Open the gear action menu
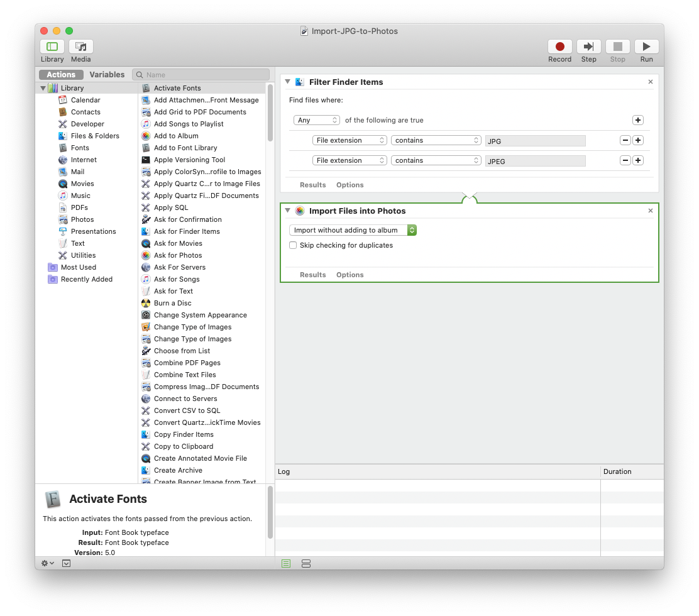699x616 pixels. click(x=48, y=563)
